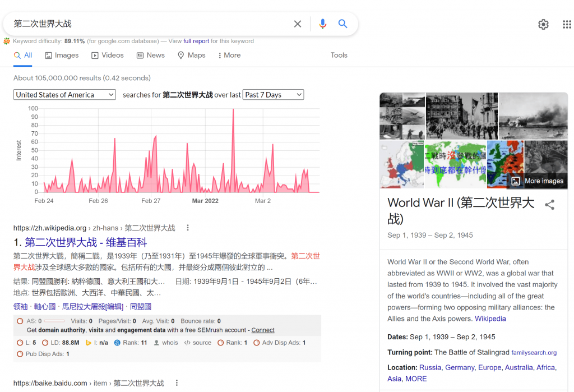Viewport: 574px width, 392px height.
Task: Open the Russia location link
Action: click(x=430, y=367)
